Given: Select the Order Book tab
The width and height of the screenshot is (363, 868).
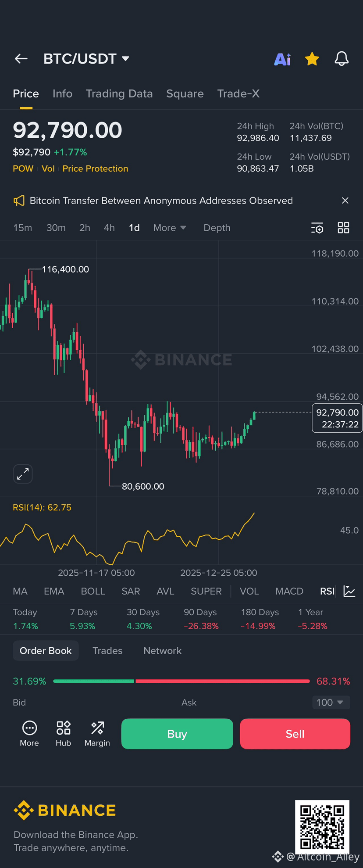Looking at the screenshot, I should pos(46,651).
